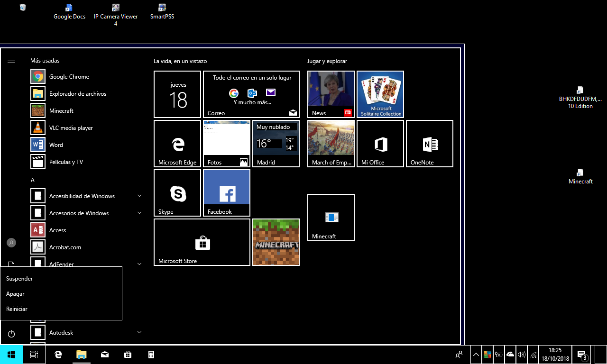Click the power button icon
607x364 pixels.
(x=11, y=334)
